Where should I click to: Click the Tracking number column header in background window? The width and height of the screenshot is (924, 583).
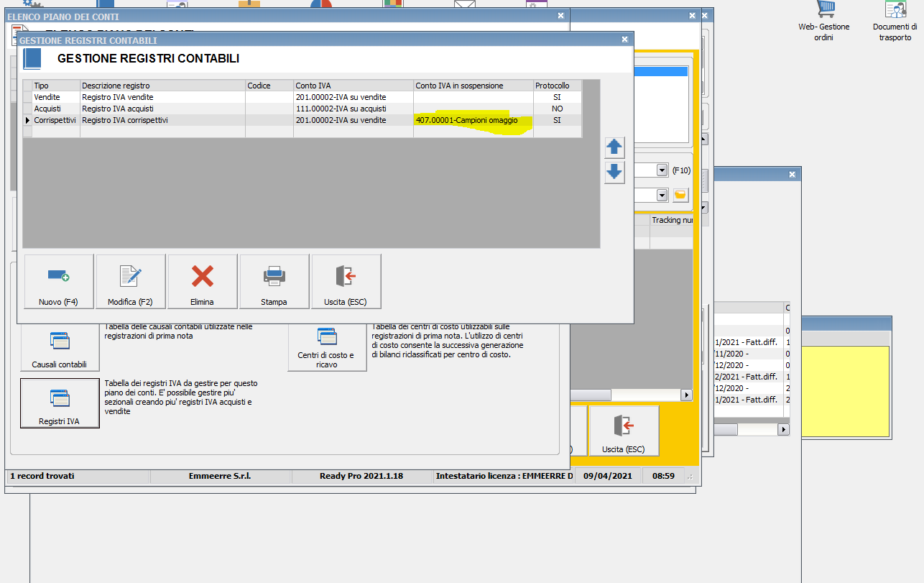click(672, 220)
